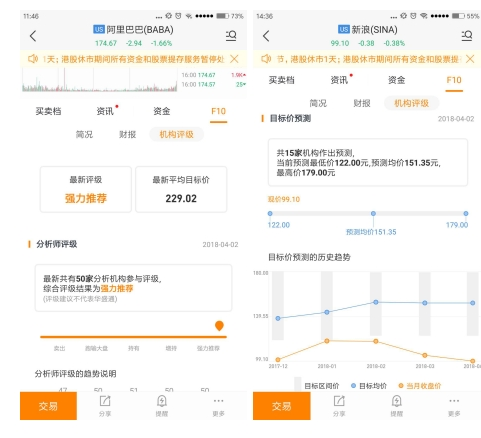The width and height of the screenshot is (481, 438).
Task: Set a 提醒 alert on BABA screen
Action: pos(162,406)
